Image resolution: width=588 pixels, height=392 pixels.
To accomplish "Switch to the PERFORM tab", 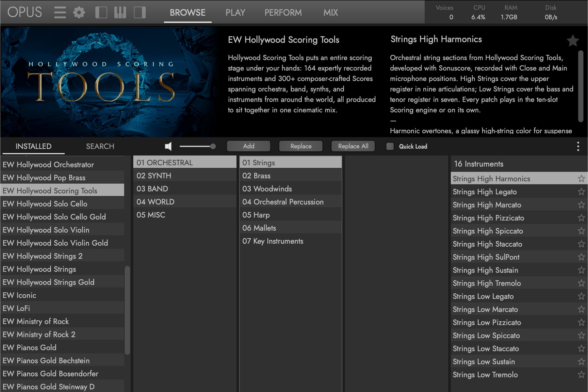I will coord(283,12).
